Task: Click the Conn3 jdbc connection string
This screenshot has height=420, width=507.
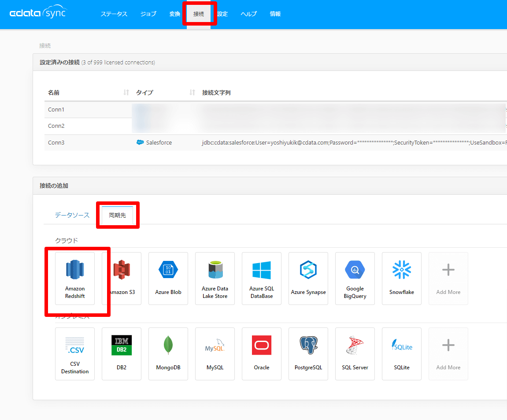Action: click(354, 142)
